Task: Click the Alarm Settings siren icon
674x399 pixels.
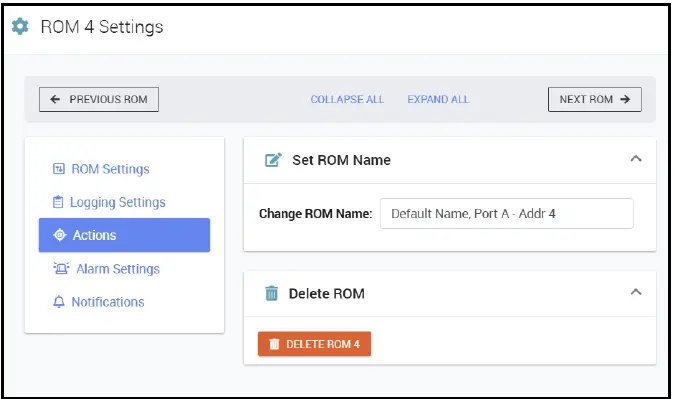Action: coord(61,269)
